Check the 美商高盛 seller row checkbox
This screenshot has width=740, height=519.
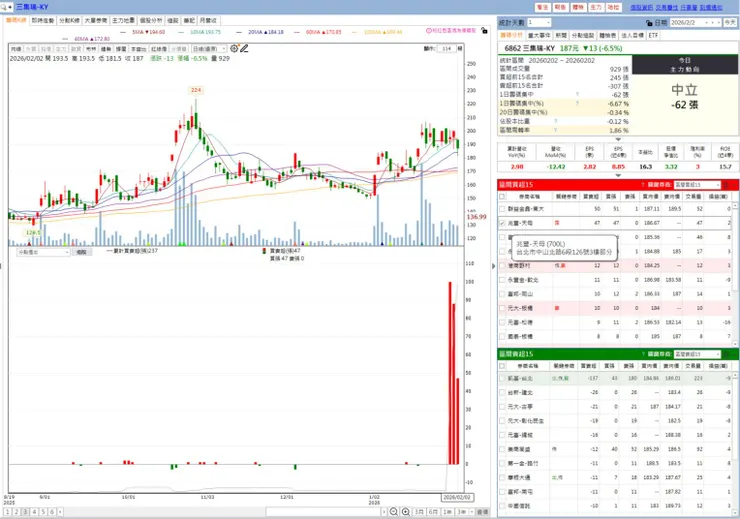[x=502, y=449]
